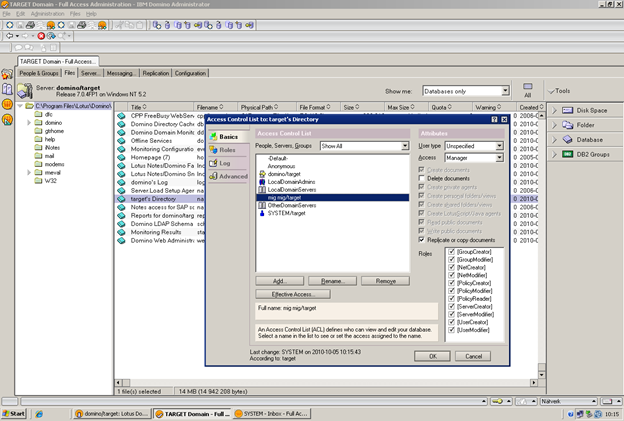The height and width of the screenshot is (421, 624).
Task: Switch to the Replication tab
Action: coord(156,73)
